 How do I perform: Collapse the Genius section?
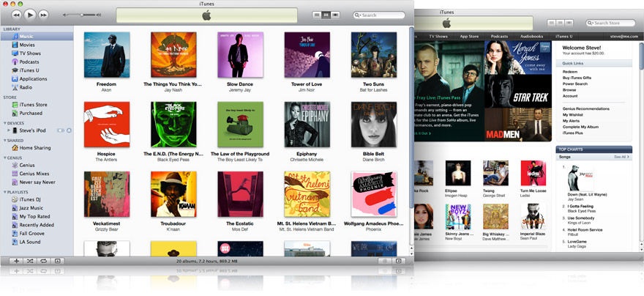coord(5,158)
